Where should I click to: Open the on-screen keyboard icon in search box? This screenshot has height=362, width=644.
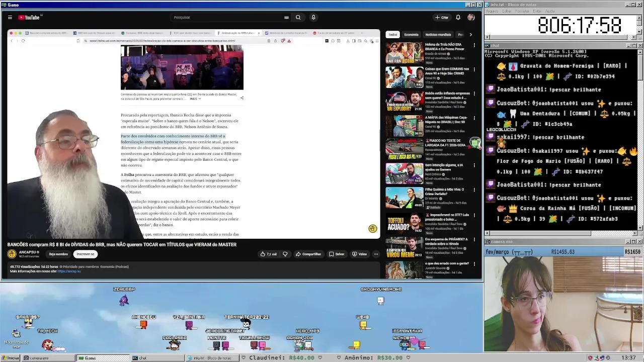point(286,17)
